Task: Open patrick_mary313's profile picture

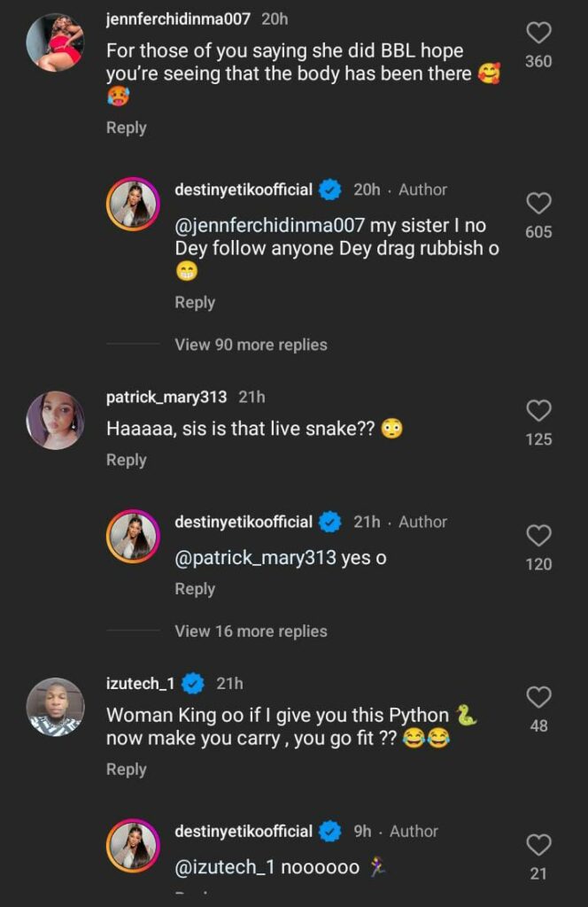Action: click(x=55, y=420)
